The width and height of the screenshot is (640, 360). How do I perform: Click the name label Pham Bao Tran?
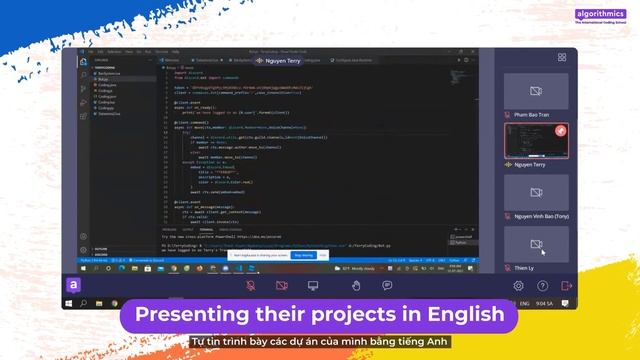(531, 115)
